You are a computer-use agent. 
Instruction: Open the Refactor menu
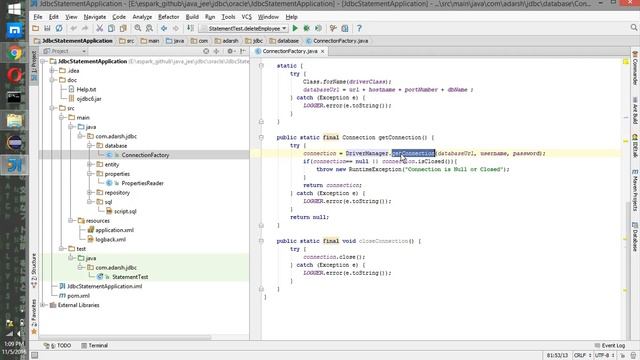coord(169,17)
